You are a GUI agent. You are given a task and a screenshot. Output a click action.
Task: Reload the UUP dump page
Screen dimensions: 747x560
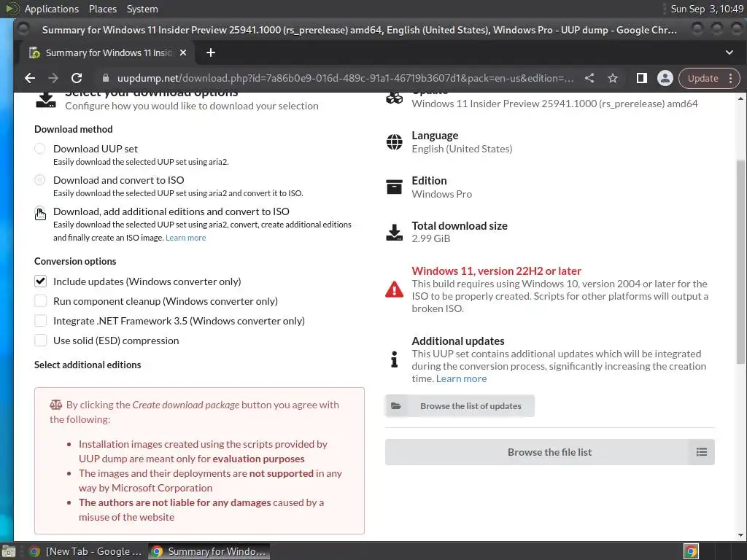[x=77, y=78]
